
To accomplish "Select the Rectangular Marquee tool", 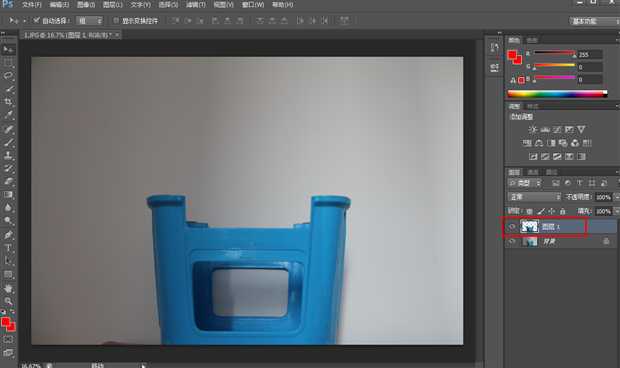I will pyautogui.click(x=8, y=62).
